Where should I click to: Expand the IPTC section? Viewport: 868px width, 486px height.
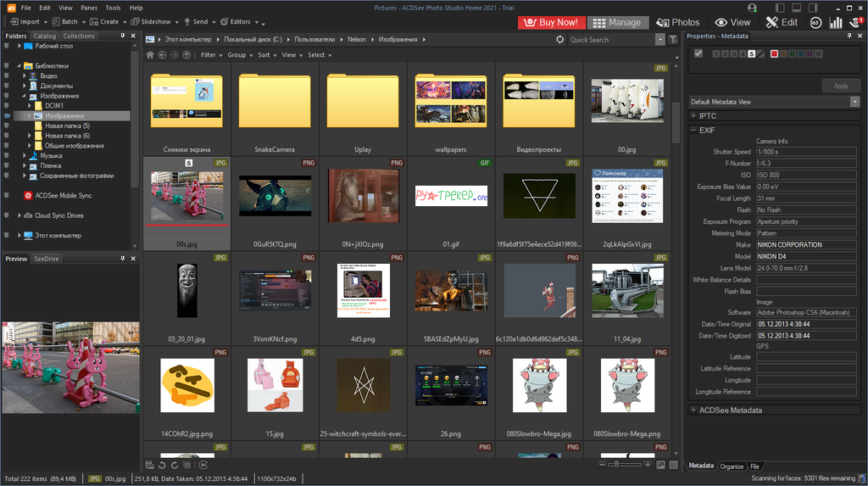694,115
